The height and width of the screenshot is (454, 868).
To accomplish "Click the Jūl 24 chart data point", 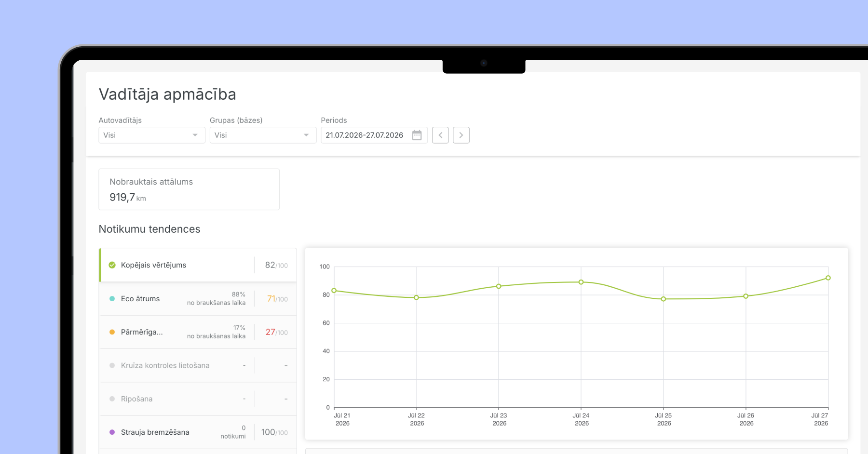I will coord(581,282).
